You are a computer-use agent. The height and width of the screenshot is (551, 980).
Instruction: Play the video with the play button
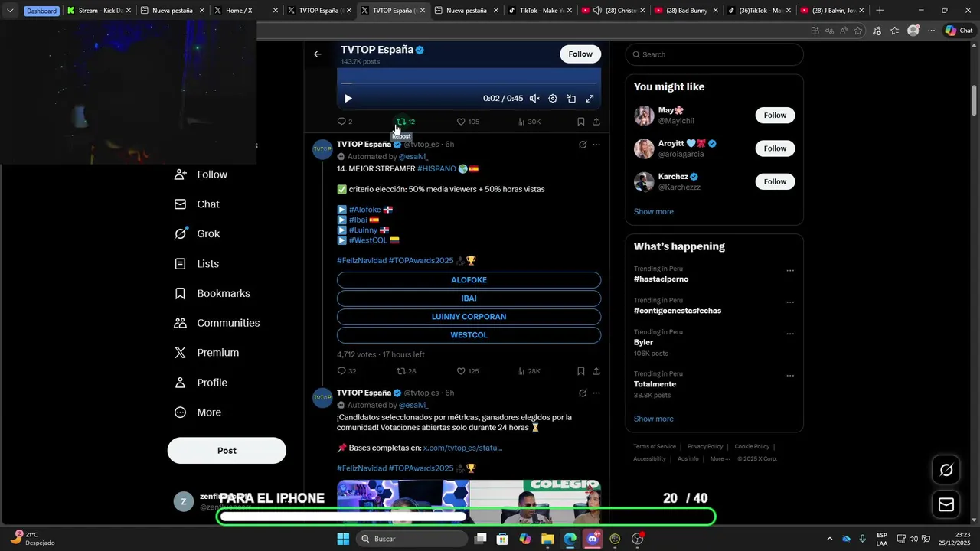[348, 99]
